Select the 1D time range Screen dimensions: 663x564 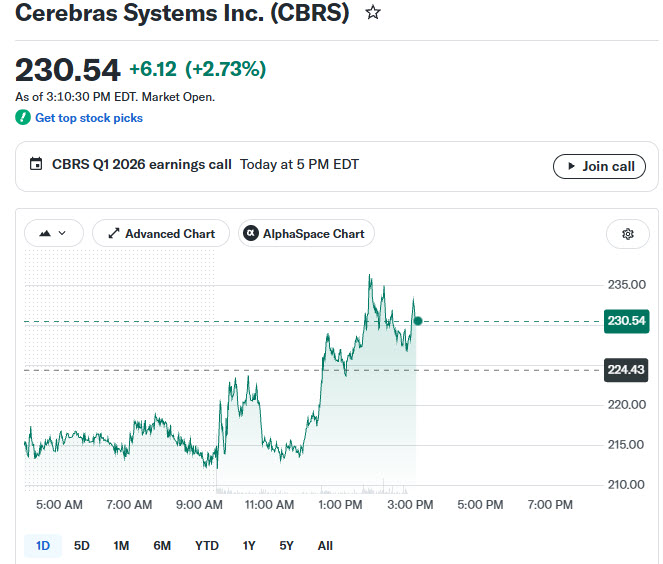[x=43, y=546]
